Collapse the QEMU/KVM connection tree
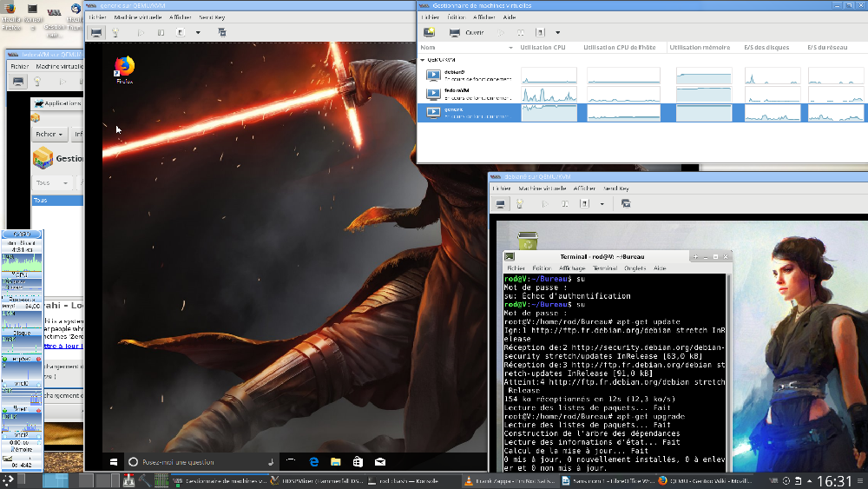Viewport: 868px width, 489px height. [423, 60]
